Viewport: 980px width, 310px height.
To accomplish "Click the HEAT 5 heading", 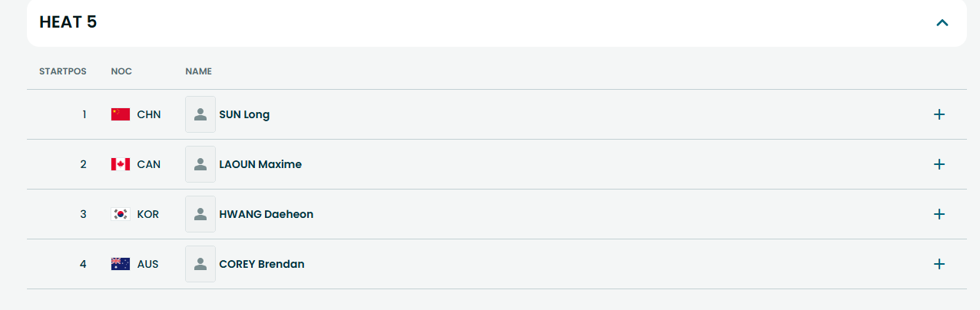I will tap(68, 22).
